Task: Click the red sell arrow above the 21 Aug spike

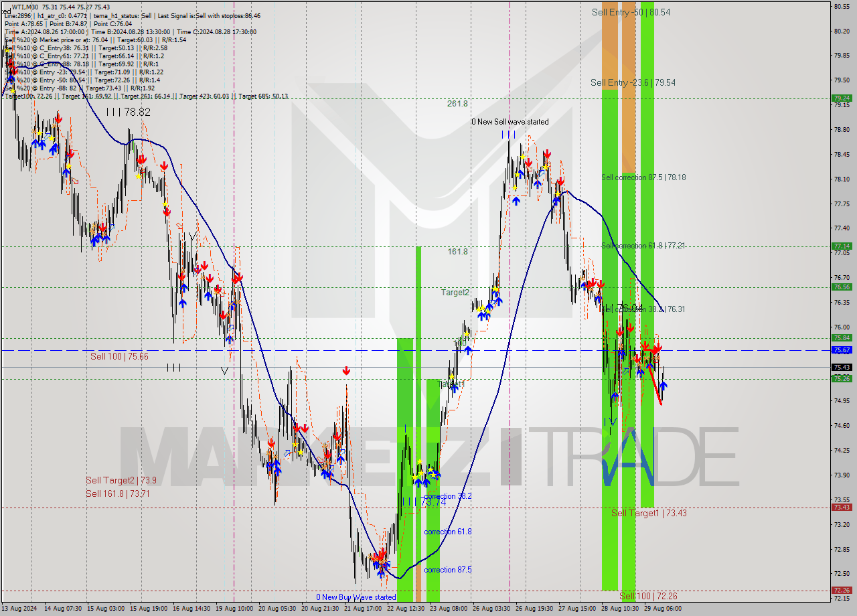Action: (x=346, y=371)
